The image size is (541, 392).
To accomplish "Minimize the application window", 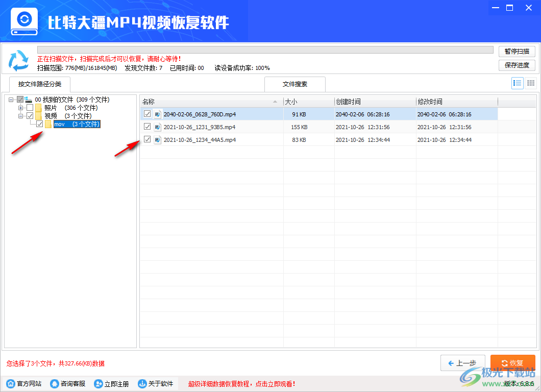I will coord(496,8).
